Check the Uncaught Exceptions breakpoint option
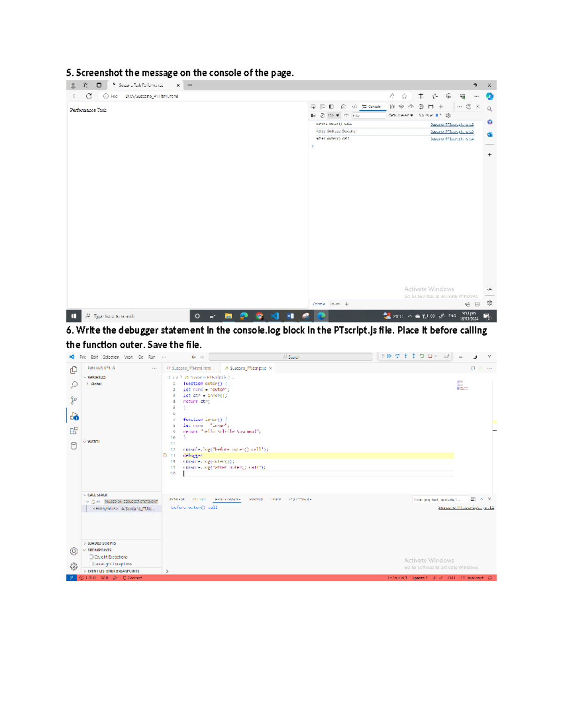The width and height of the screenshot is (563, 728). pyautogui.click(x=91, y=563)
